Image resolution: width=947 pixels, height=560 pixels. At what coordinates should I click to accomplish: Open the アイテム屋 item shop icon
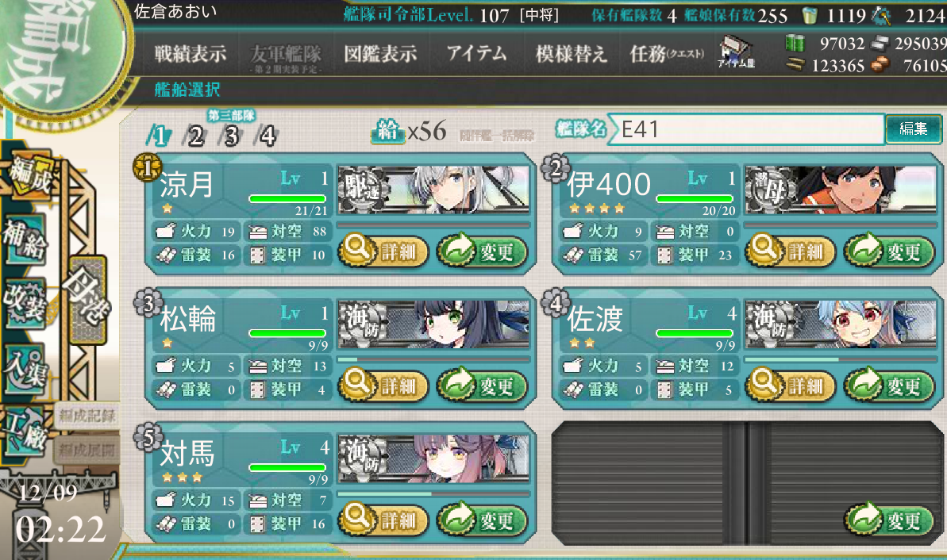(x=736, y=52)
